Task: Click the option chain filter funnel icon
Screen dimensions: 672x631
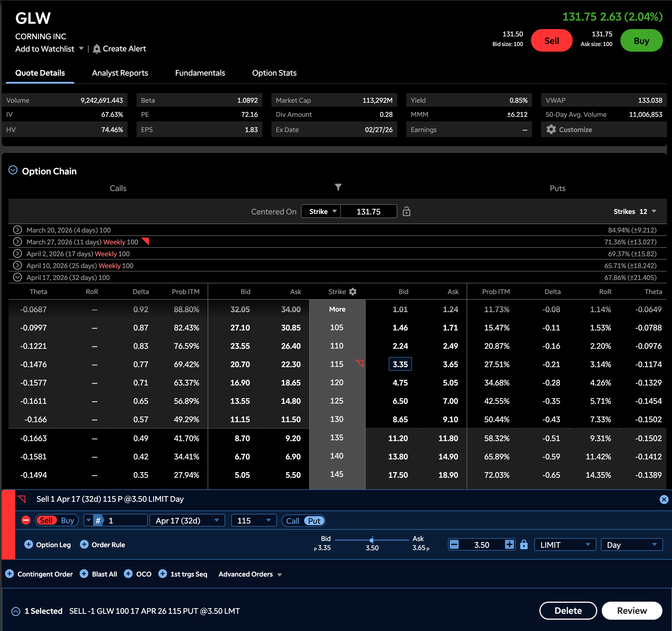Action: pyautogui.click(x=338, y=187)
